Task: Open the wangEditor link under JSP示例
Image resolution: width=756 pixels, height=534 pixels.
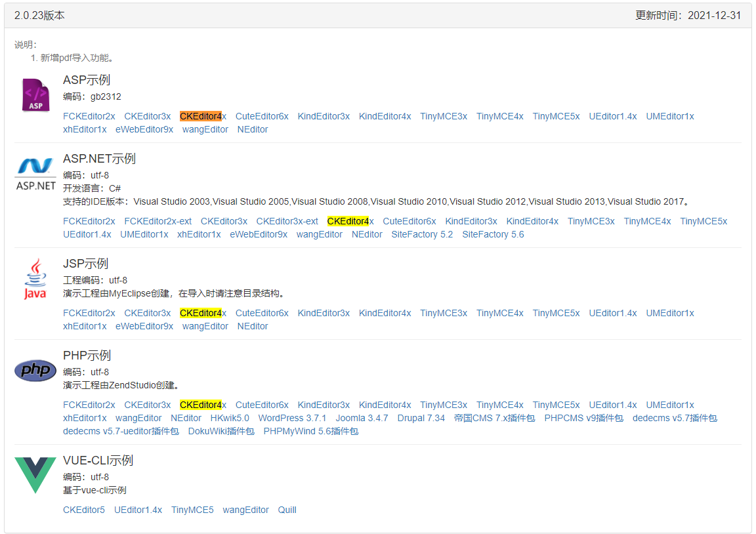Action: (x=205, y=326)
